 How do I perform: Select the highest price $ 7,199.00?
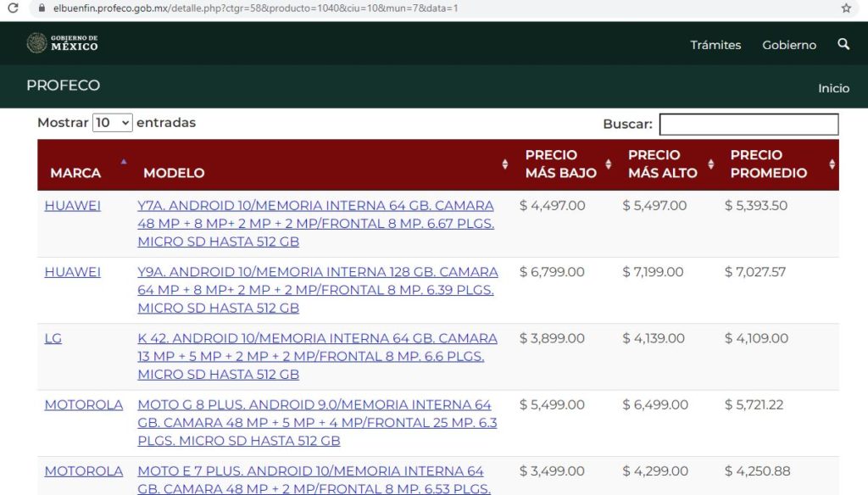tap(653, 272)
